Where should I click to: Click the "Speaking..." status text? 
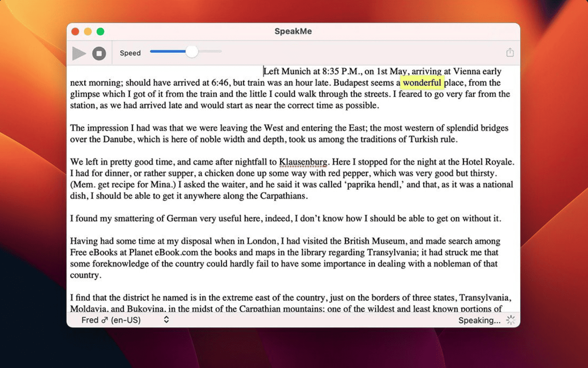coord(479,320)
